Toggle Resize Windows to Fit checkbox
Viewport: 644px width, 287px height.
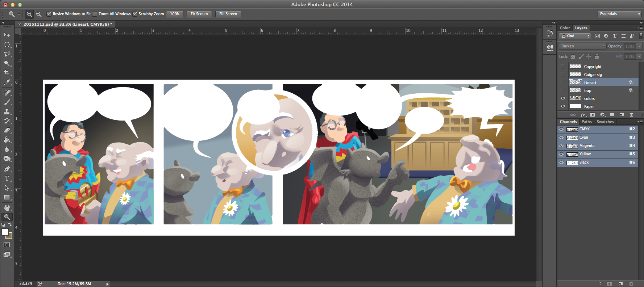(49, 14)
